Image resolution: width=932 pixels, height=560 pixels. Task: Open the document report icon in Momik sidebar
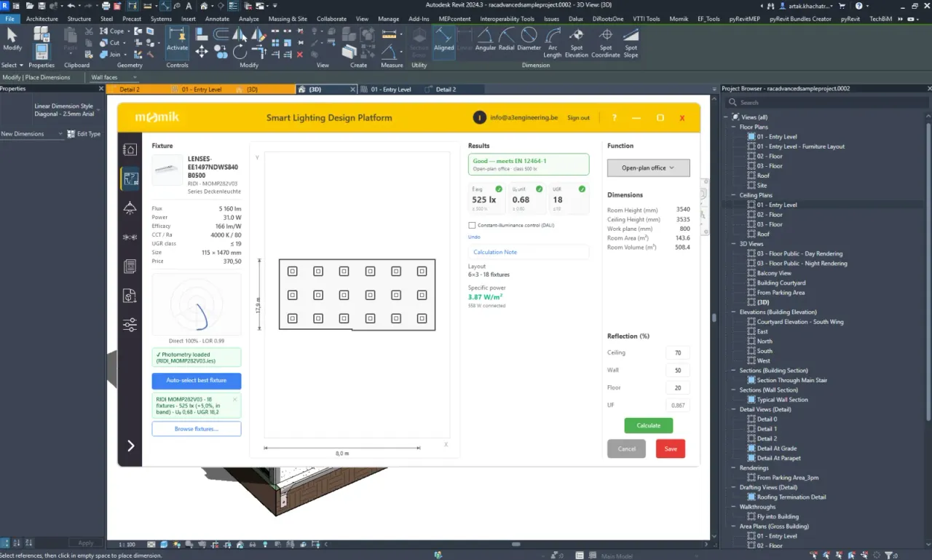tap(130, 267)
